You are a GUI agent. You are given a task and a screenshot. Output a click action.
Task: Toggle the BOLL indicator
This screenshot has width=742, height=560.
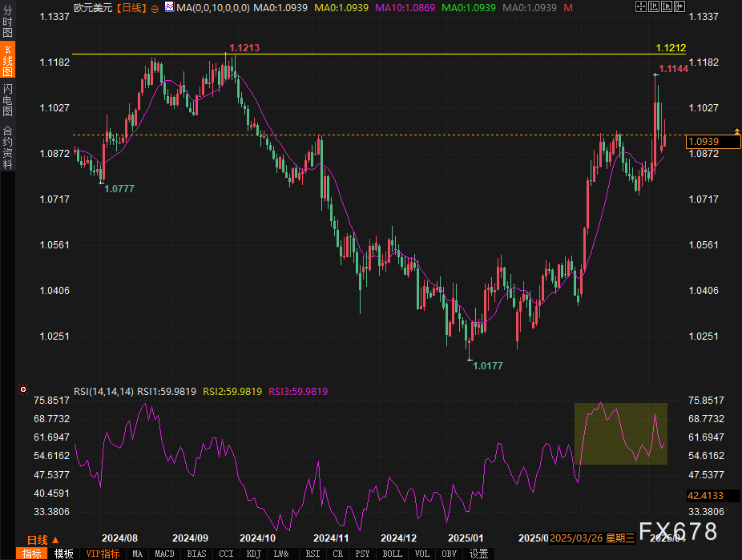[x=392, y=554]
